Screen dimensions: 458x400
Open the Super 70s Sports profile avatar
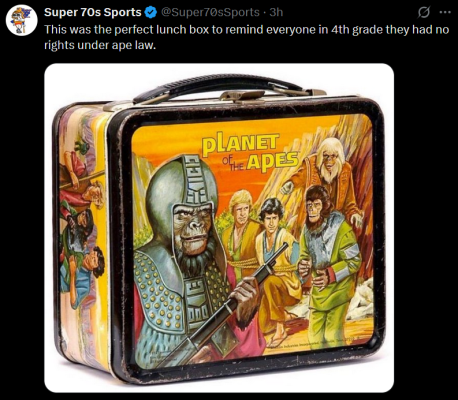click(21, 20)
